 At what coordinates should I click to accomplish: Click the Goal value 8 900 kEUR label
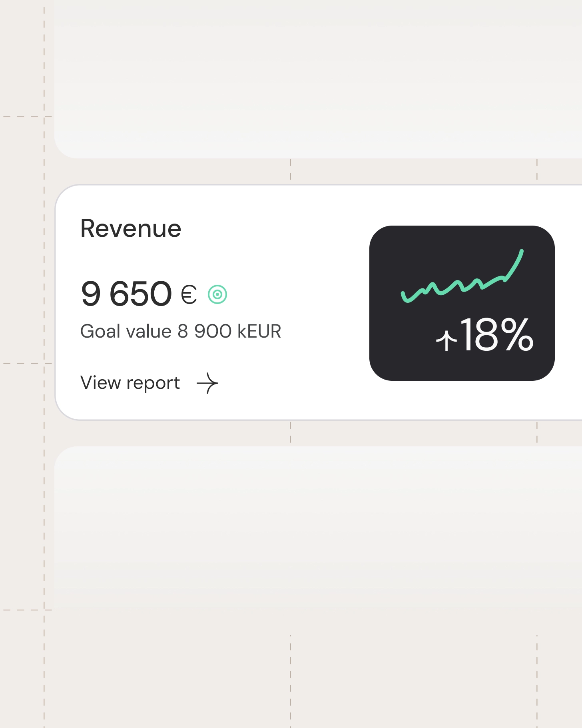[x=181, y=331]
